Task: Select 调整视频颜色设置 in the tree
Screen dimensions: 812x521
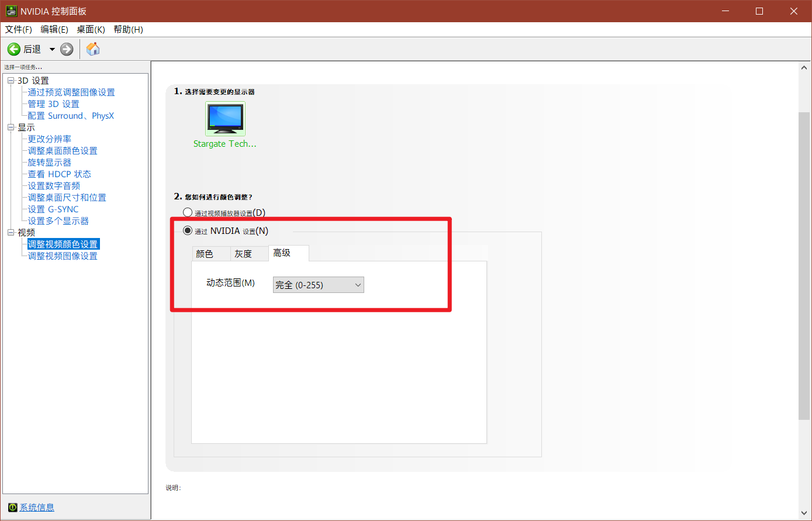Action: pos(63,244)
